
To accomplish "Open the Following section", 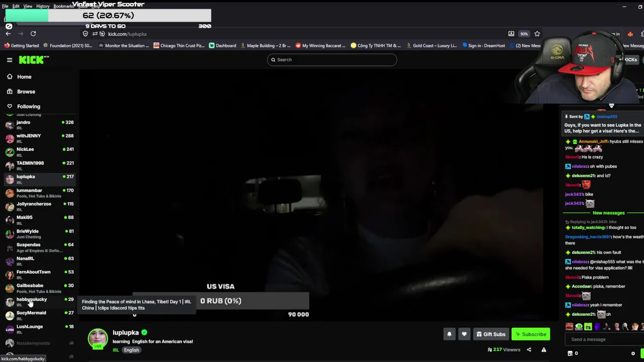I will 28,107.
